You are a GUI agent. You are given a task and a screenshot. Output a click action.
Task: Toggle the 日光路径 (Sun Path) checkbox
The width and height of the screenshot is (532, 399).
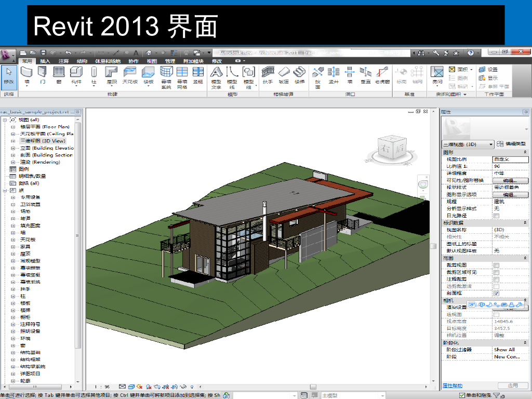pos(496,216)
